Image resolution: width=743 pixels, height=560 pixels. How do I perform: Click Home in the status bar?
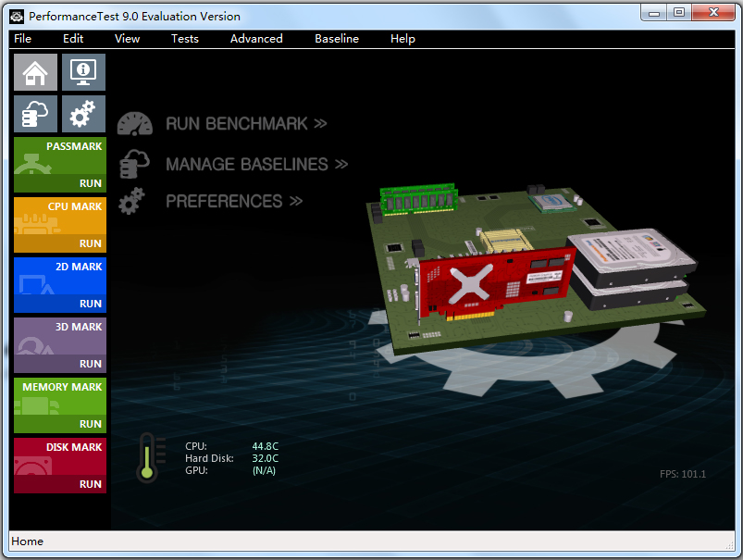point(27,541)
